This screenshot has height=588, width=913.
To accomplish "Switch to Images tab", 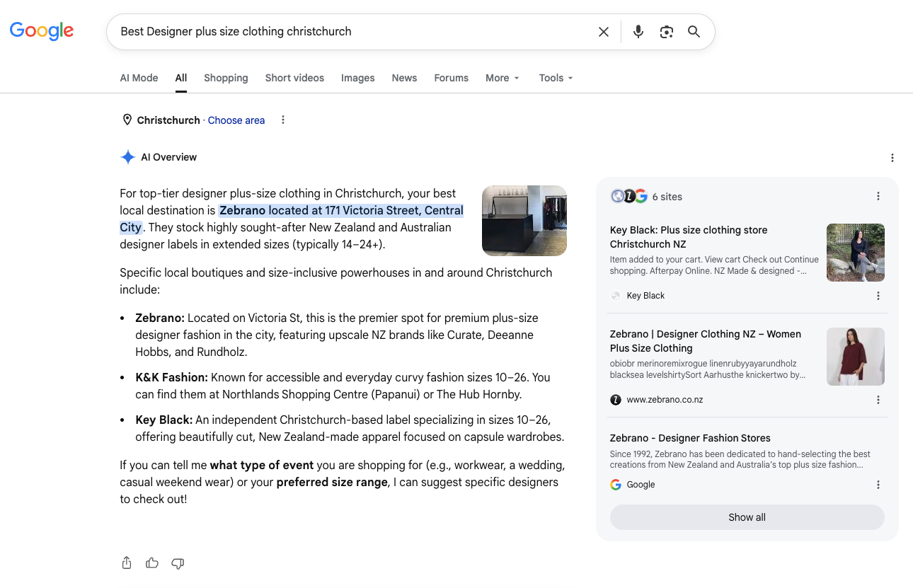I will point(358,78).
